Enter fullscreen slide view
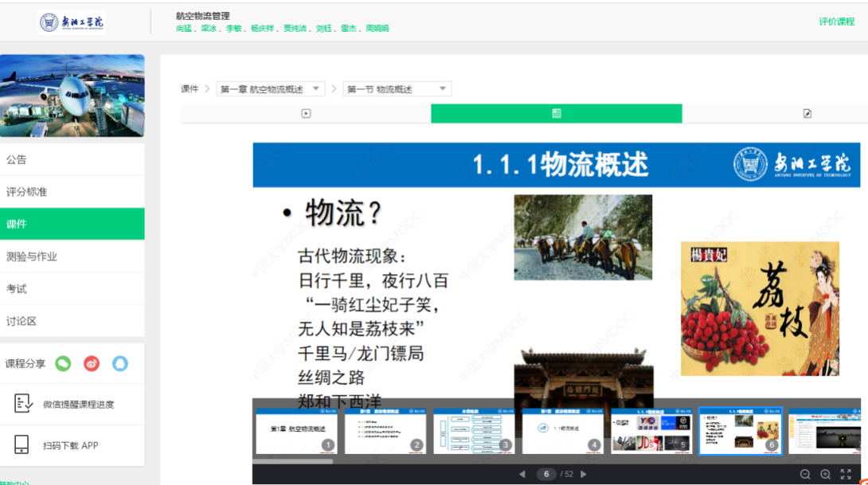 click(846, 474)
